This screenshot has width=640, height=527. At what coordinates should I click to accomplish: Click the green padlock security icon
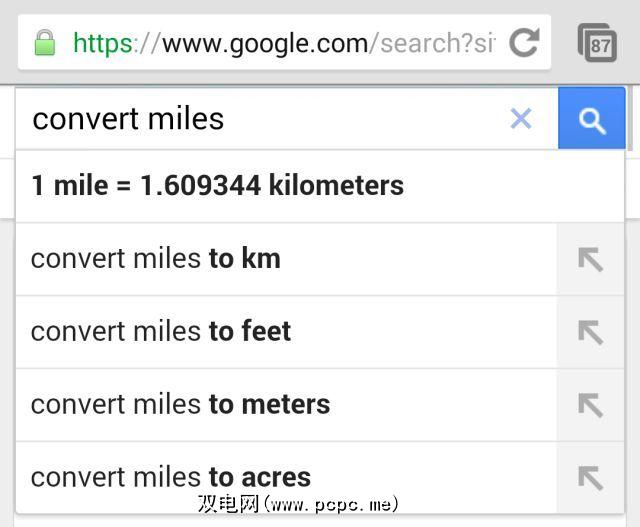(44, 43)
